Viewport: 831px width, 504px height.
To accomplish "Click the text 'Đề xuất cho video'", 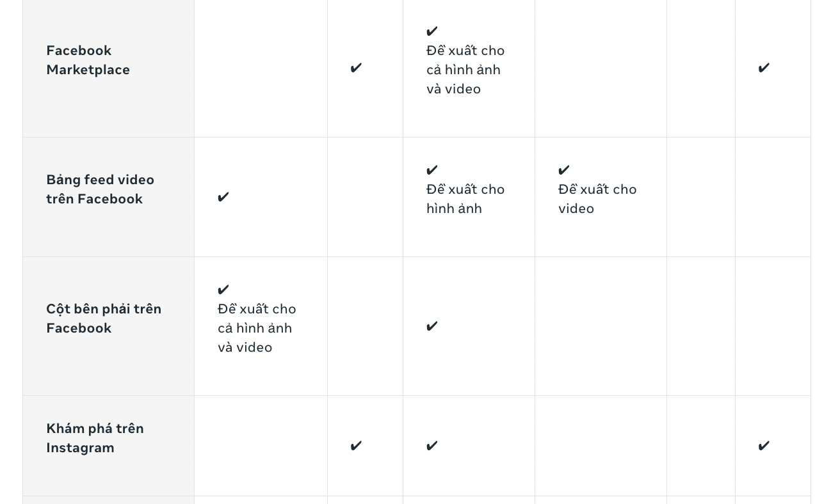I will [x=597, y=199].
